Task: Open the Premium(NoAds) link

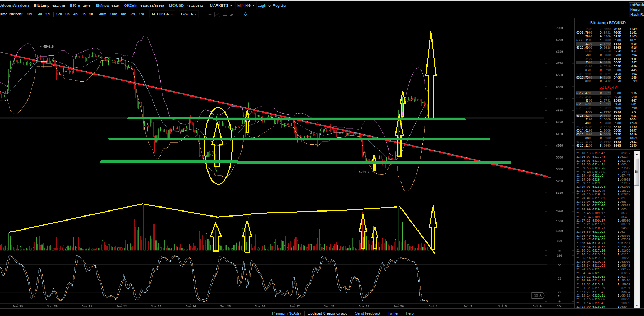Action: click(x=286, y=313)
